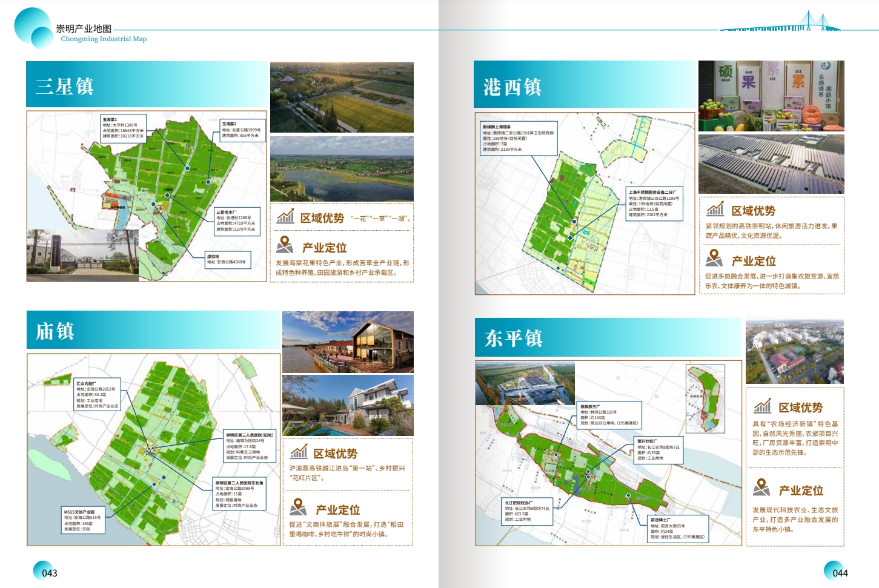879x588 pixels.
Task: Click the bar chart icon beside 东平镇 区域优势
Action: coord(762,406)
